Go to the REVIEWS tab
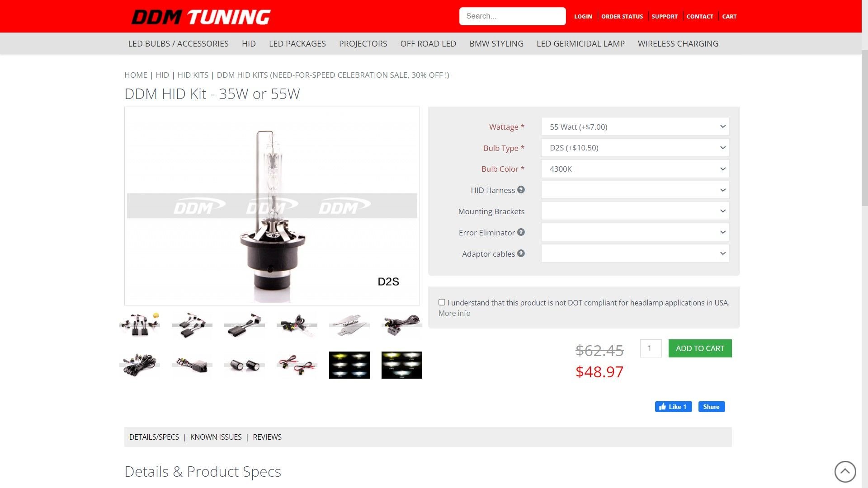The height and width of the screenshot is (488, 868). point(267,437)
